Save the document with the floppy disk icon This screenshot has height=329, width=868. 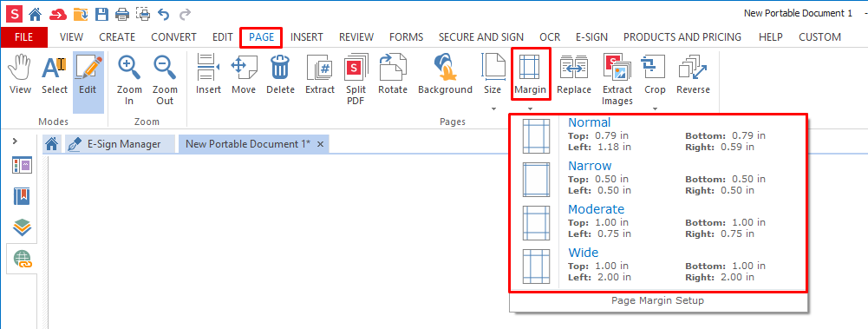[101, 14]
